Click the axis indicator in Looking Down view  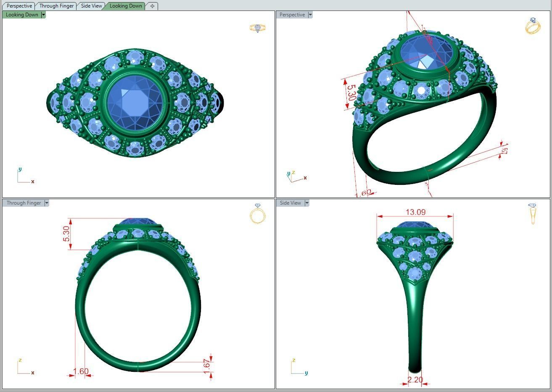pyautogui.click(x=26, y=176)
